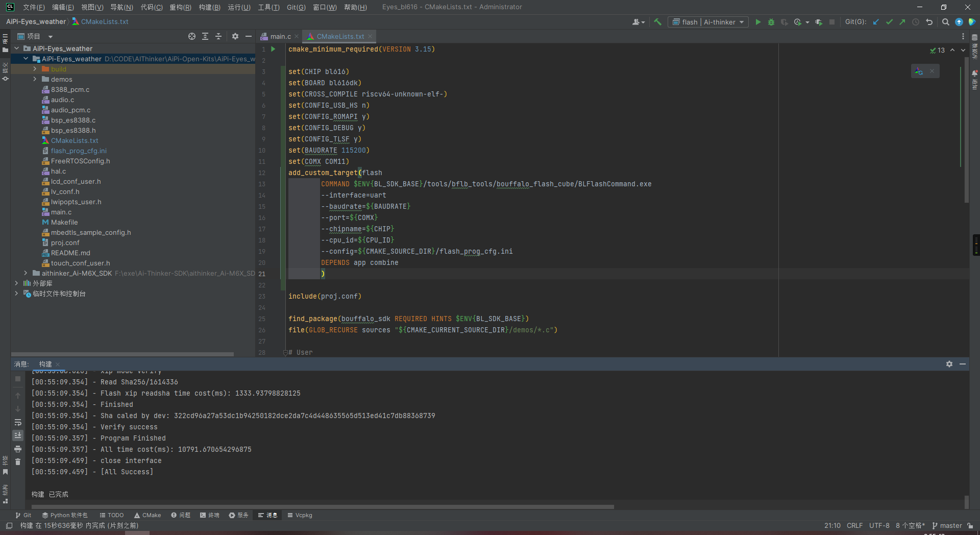Click the vertical scrollbar of the editor
Image resolution: width=980 pixels, height=535 pixels.
coord(966,130)
